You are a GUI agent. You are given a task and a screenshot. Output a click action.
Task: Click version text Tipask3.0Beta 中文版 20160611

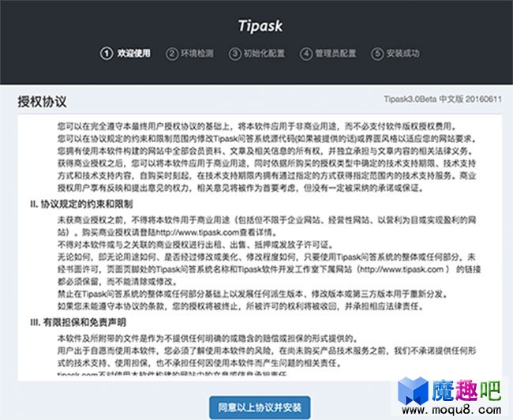click(x=443, y=99)
